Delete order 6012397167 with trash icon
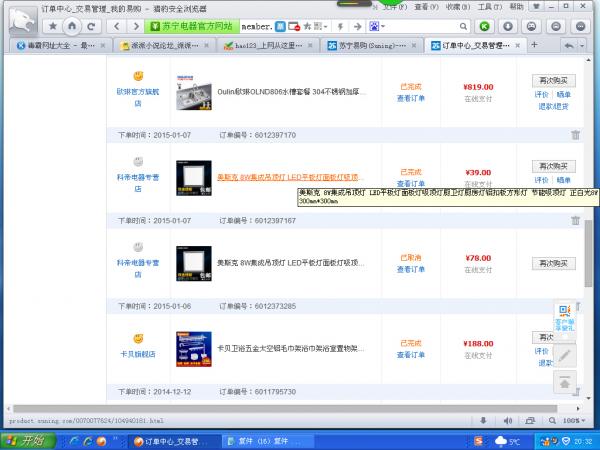 pyautogui.click(x=575, y=220)
